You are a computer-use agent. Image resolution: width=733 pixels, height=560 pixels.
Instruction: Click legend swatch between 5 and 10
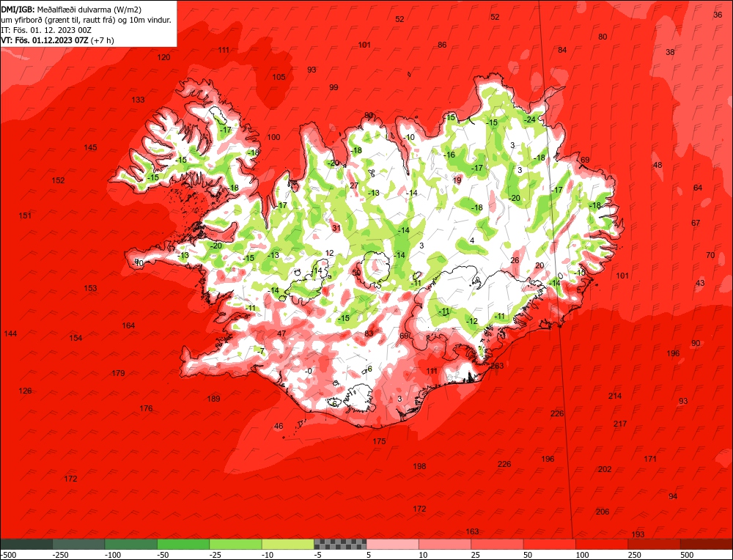coord(393,544)
